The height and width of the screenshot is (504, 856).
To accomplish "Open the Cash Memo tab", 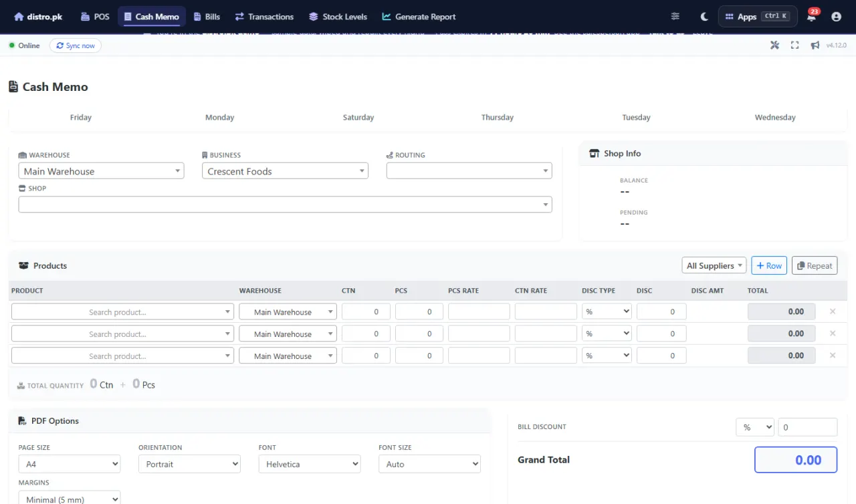I will (152, 17).
